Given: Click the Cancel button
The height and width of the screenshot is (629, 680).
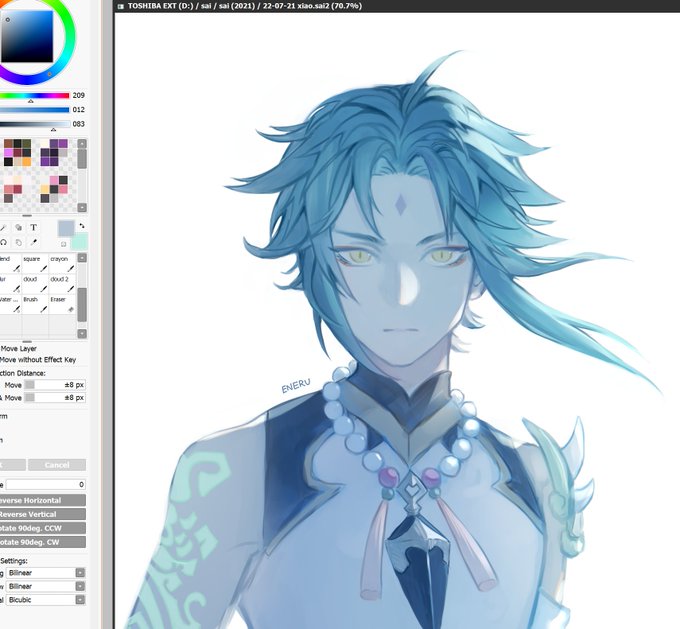Looking at the screenshot, I should coord(57,465).
